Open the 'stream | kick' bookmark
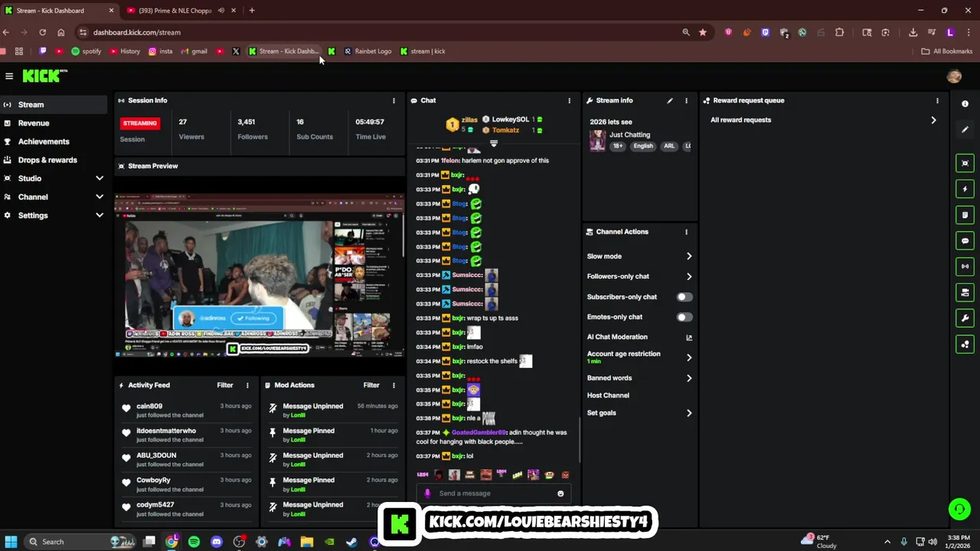The height and width of the screenshot is (551, 980). pyautogui.click(x=423, y=51)
